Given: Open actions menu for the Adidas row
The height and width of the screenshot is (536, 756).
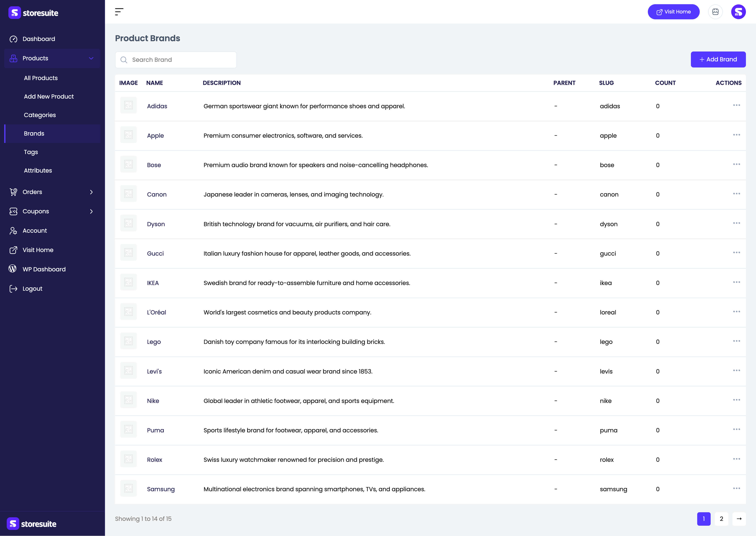Looking at the screenshot, I should pos(736,105).
